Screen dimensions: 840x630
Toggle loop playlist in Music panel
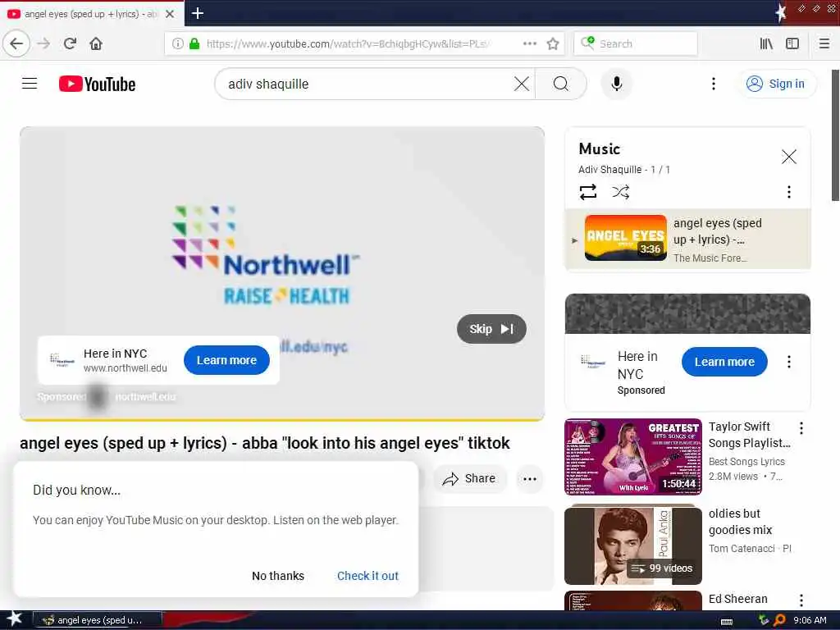(588, 192)
